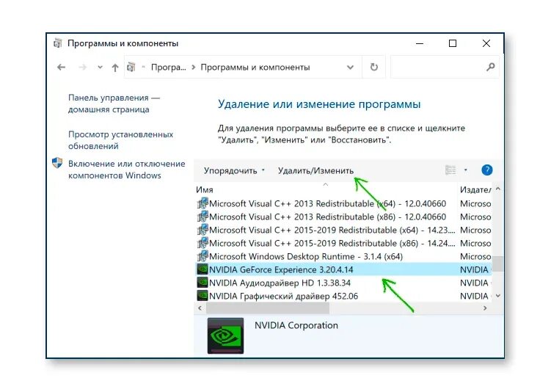Click the Forward navigation arrow
The height and width of the screenshot is (392, 551).
pos(83,67)
